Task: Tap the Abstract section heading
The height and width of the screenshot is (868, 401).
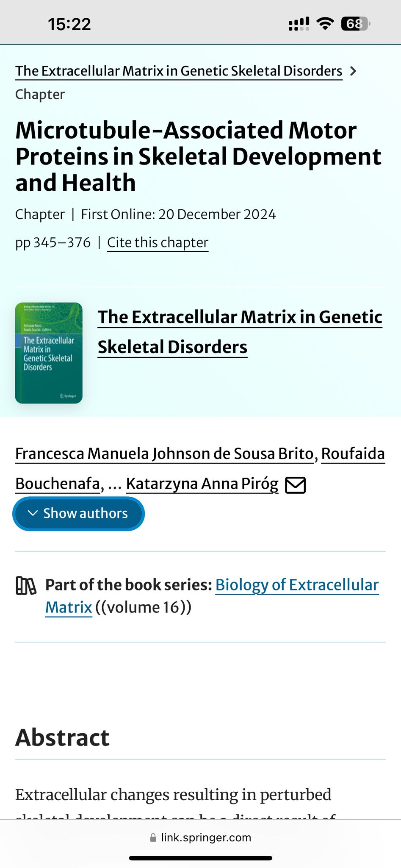Action: [63, 738]
